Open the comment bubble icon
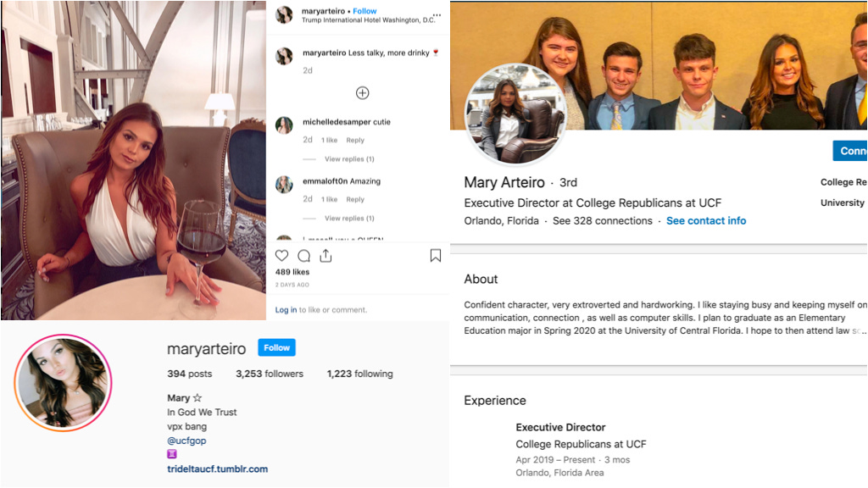Viewport: 868px width, 488px height. (x=304, y=256)
